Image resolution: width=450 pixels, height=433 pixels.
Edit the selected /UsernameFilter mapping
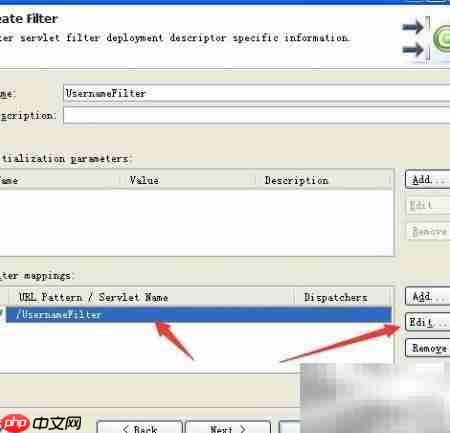pos(428,322)
